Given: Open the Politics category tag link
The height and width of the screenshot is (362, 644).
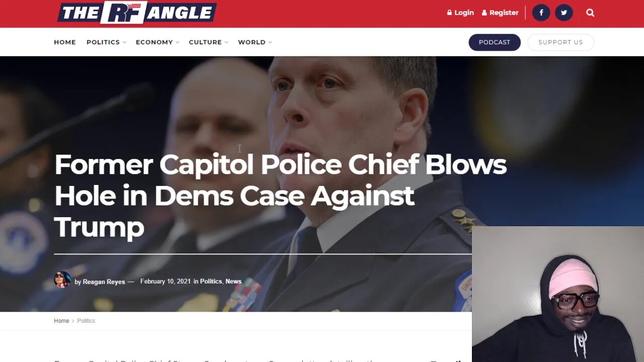Looking at the screenshot, I should coord(211,282).
